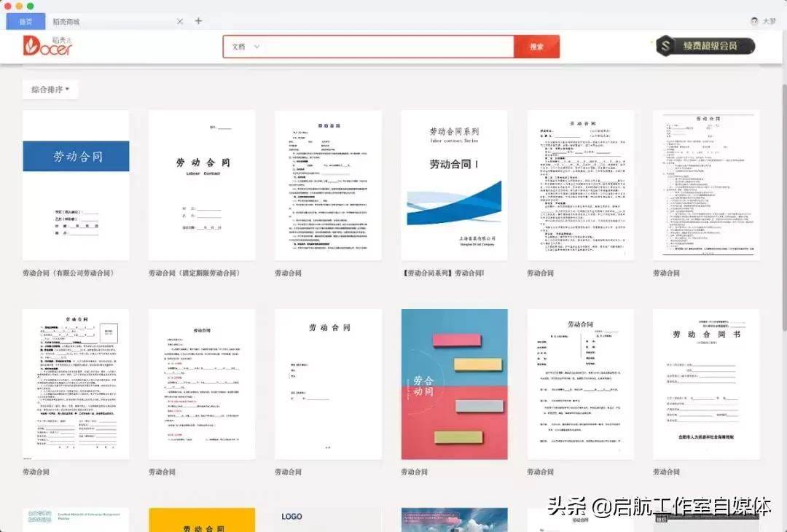Switch to the 首页 tab
This screenshot has height=532, width=787.
coord(25,21)
